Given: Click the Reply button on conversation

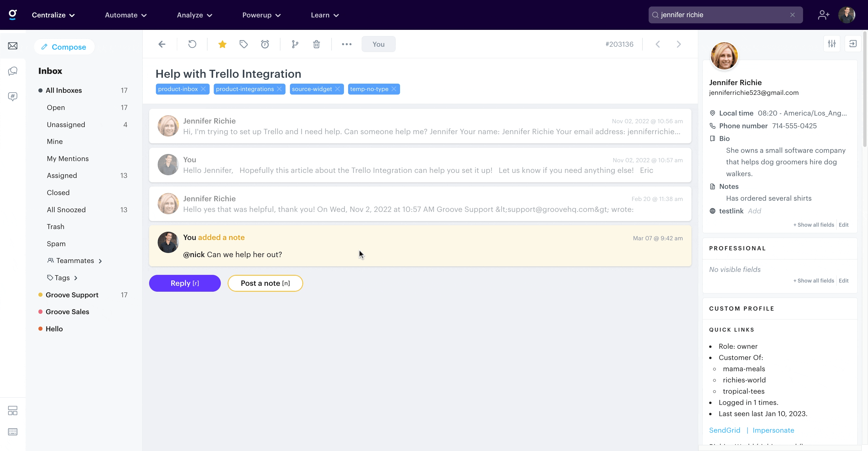Looking at the screenshot, I should tap(184, 283).
